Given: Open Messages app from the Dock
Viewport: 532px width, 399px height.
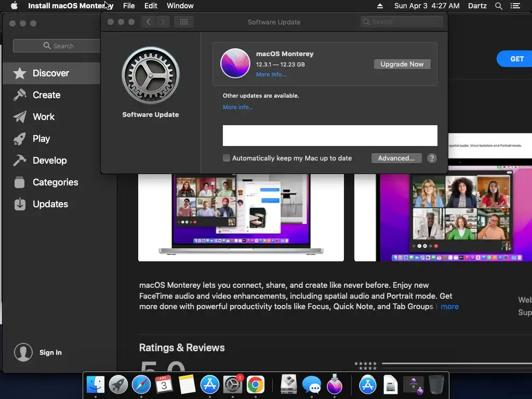Looking at the screenshot, I should [312, 384].
